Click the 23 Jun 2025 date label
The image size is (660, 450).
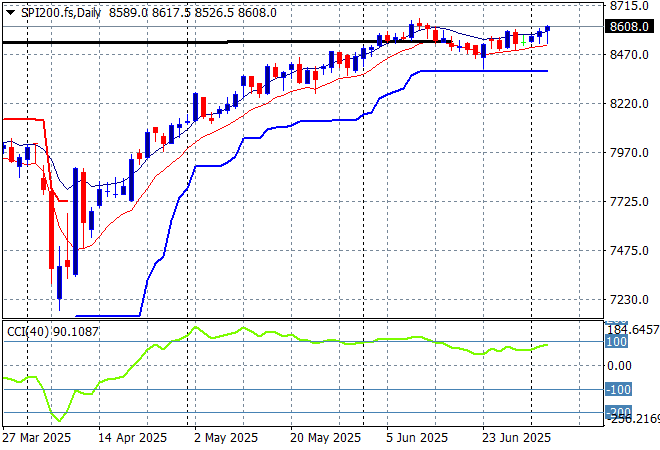click(x=513, y=437)
